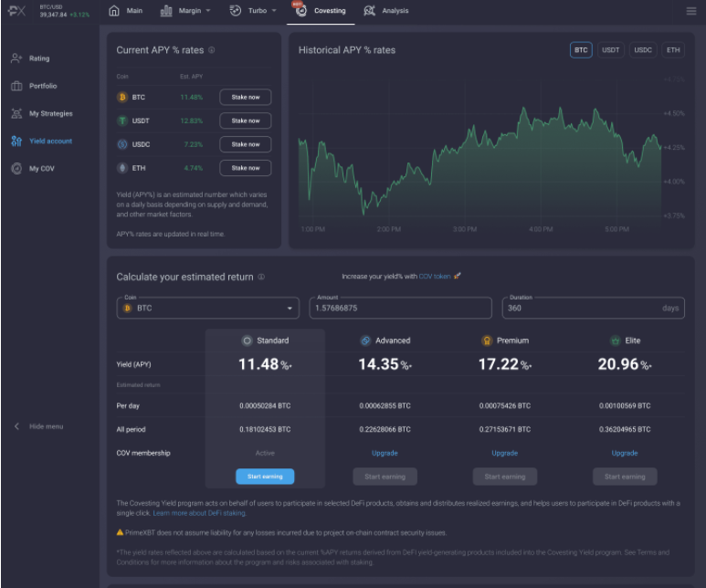Click the Covesting icon
The image size is (706, 588).
pyautogui.click(x=301, y=10)
